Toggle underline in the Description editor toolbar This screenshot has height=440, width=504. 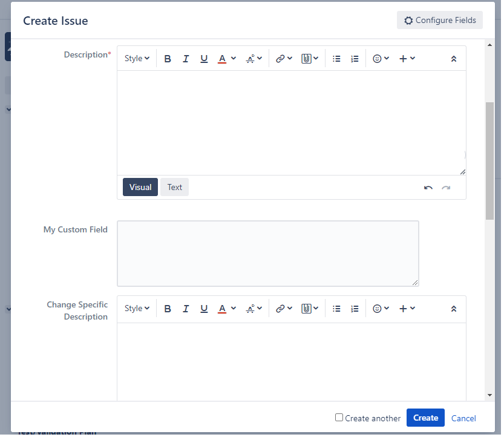tap(204, 59)
